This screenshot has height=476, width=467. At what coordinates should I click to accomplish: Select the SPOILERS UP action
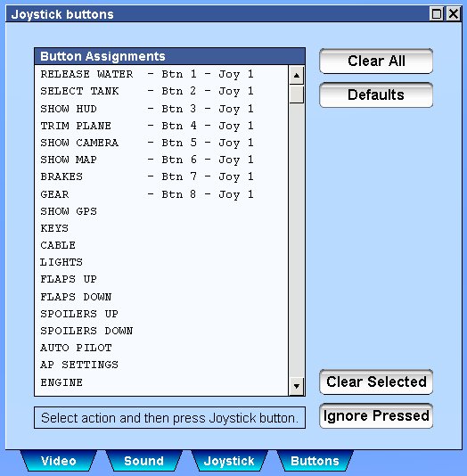pos(161,314)
